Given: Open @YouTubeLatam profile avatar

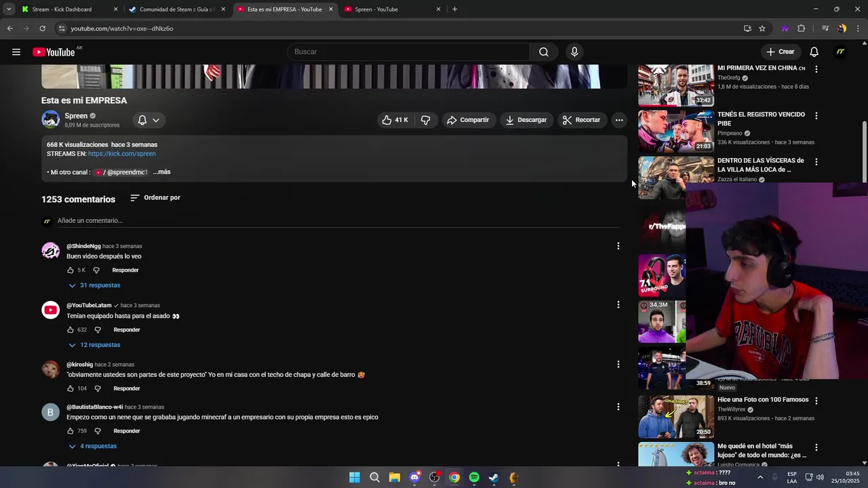Looking at the screenshot, I should (51, 310).
